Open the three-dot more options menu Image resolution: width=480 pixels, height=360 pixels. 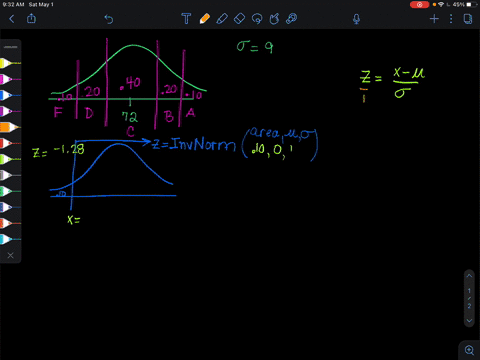pyautogui.click(x=451, y=19)
